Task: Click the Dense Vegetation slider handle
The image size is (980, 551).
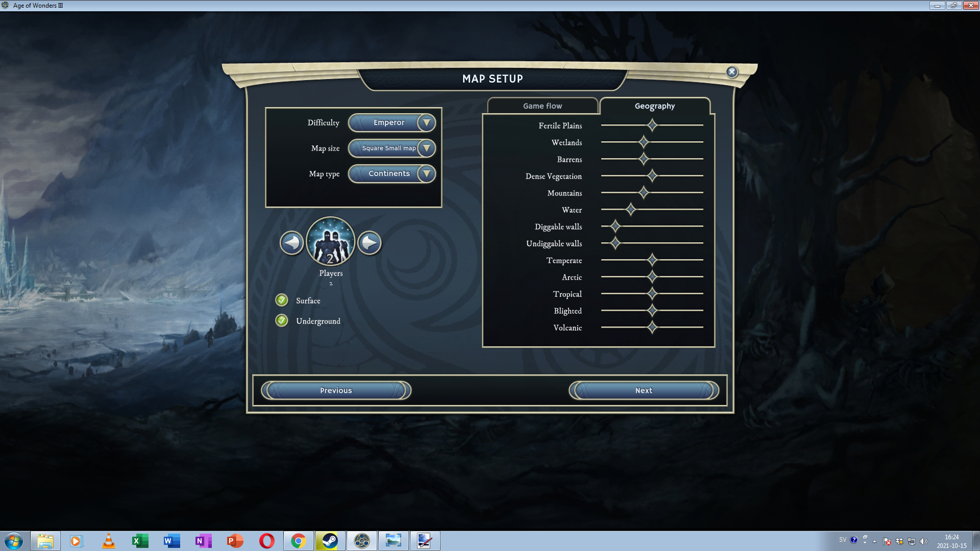Action: 652,176
